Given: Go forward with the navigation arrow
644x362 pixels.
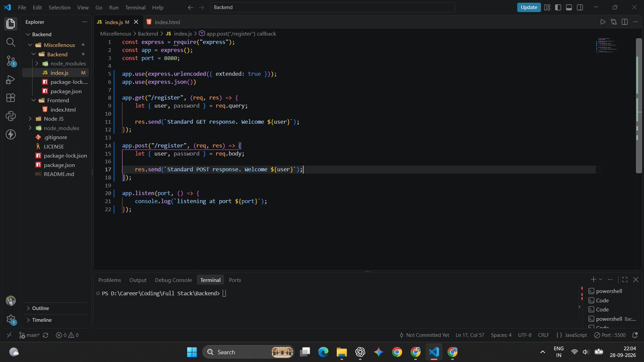Looking at the screenshot, I should click(x=202, y=8).
